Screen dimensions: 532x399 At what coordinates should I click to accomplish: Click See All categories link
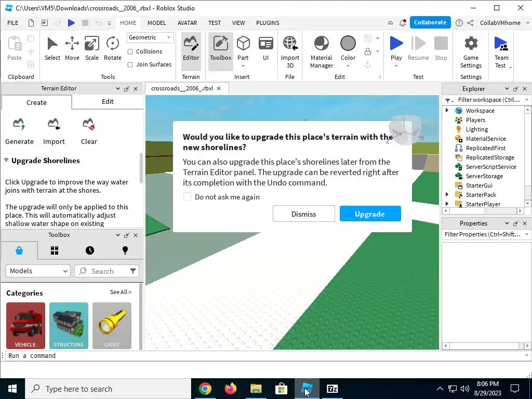121,292
